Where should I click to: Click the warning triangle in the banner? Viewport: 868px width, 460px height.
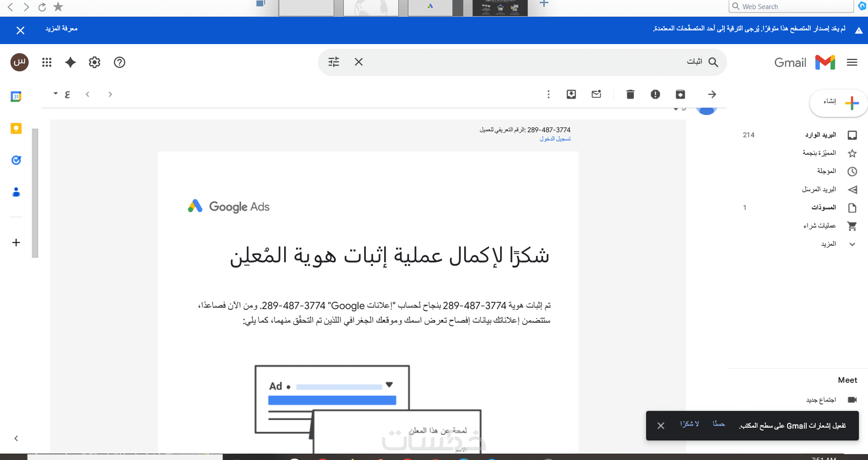(x=858, y=30)
